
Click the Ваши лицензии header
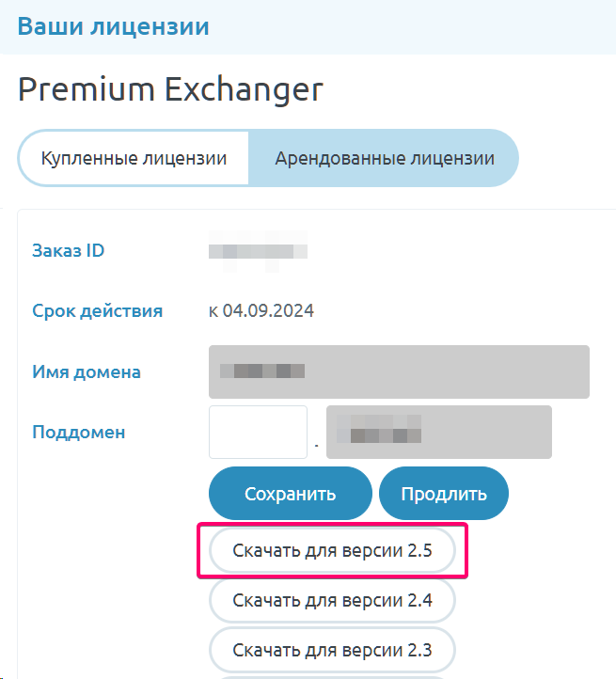(x=113, y=25)
